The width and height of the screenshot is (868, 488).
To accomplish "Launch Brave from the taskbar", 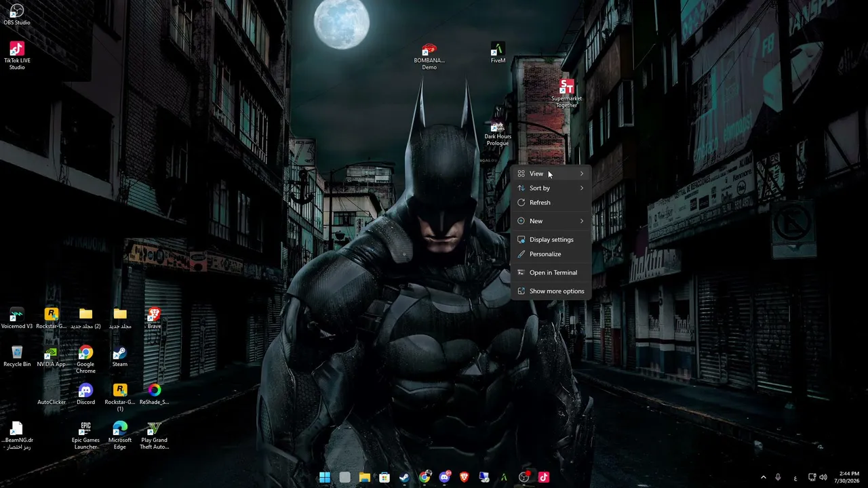I will [x=465, y=477].
